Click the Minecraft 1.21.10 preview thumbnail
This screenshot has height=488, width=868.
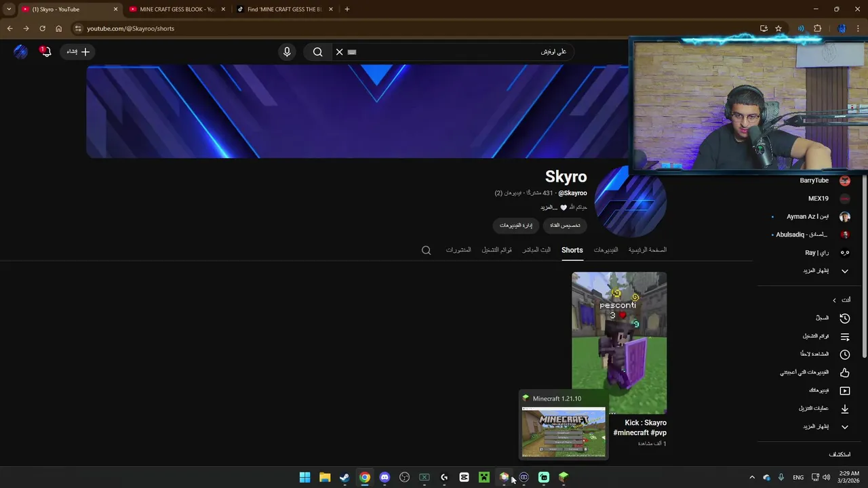click(x=564, y=432)
